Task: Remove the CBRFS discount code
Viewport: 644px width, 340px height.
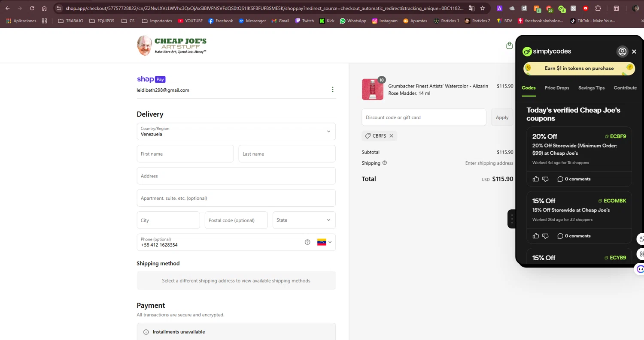Action: tap(391, 135)
